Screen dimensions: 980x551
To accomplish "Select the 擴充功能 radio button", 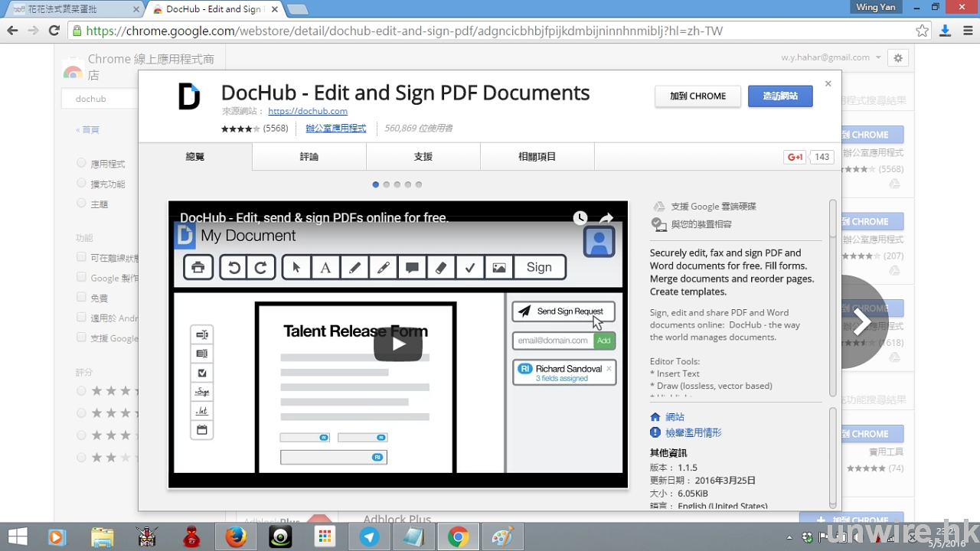I will click(81, 184).
